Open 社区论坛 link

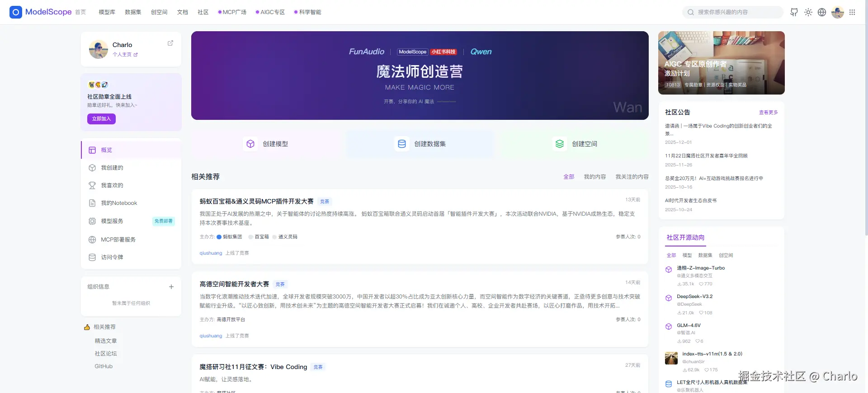click(106, 354)
